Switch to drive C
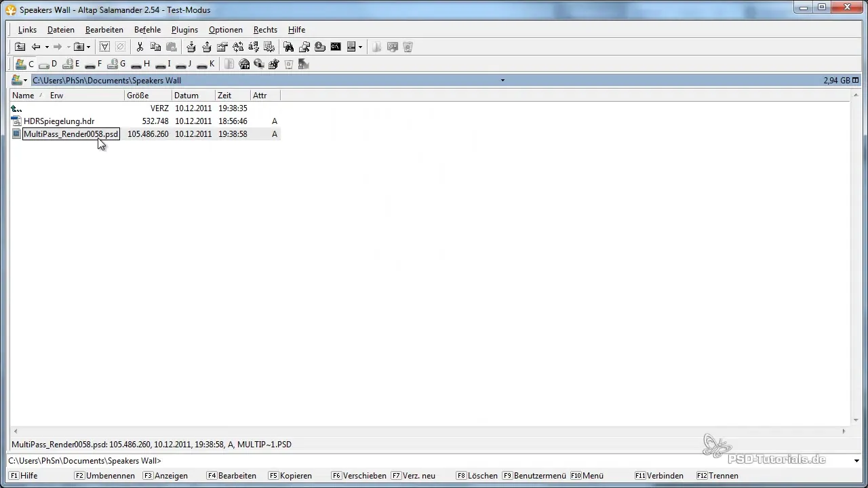The width and height of the screenshot is (868, 488). (25, 64)
